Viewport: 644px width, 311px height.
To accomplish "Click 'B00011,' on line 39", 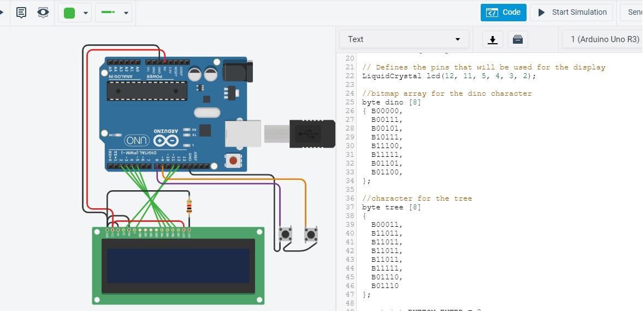I will click(387, 225).
